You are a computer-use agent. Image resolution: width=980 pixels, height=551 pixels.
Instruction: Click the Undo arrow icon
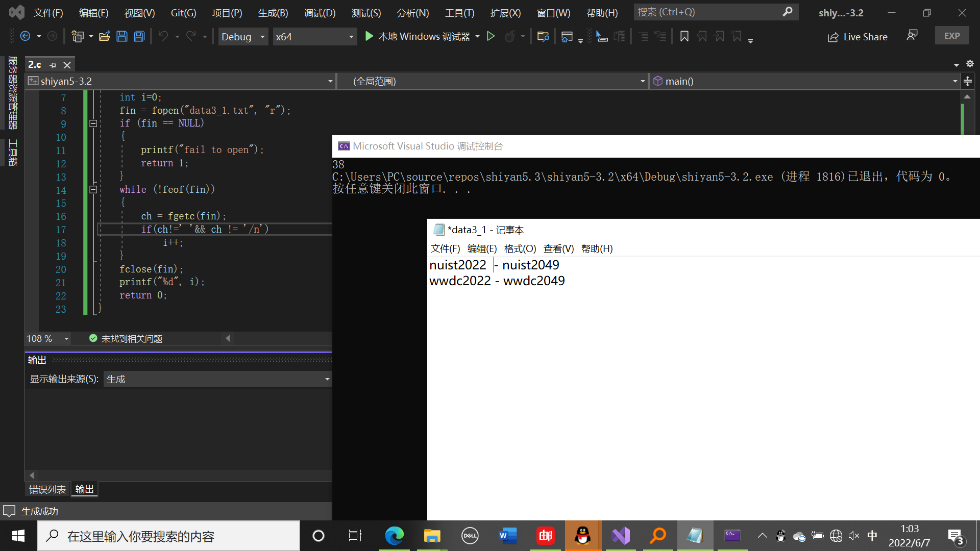tap(163, 36)
